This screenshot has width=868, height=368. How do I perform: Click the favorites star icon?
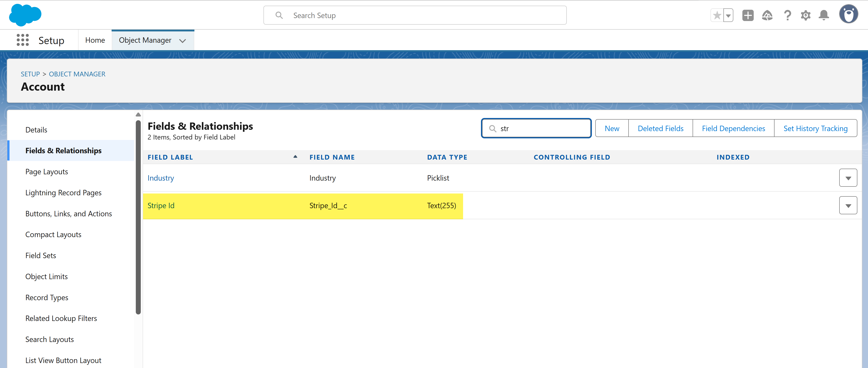717,15
